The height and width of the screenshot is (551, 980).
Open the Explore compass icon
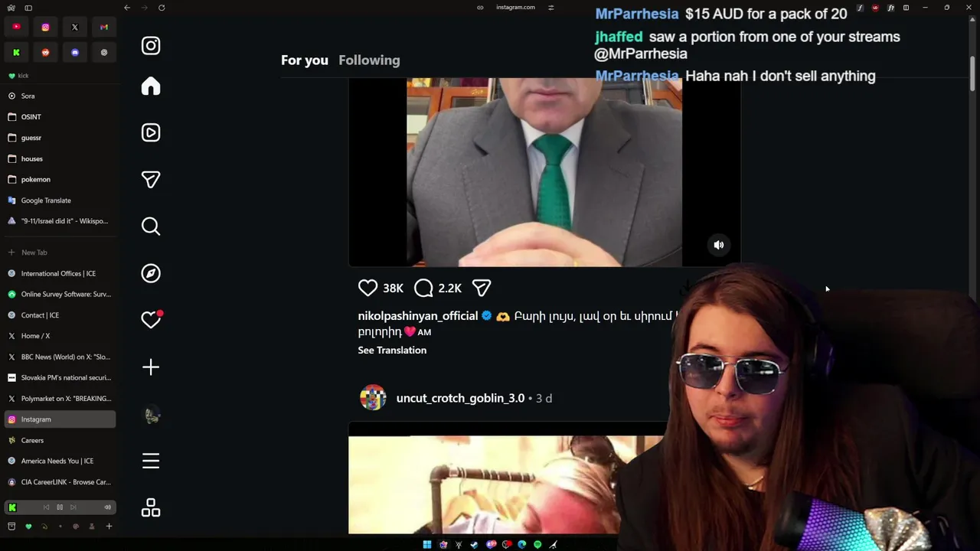coord(151,273)
